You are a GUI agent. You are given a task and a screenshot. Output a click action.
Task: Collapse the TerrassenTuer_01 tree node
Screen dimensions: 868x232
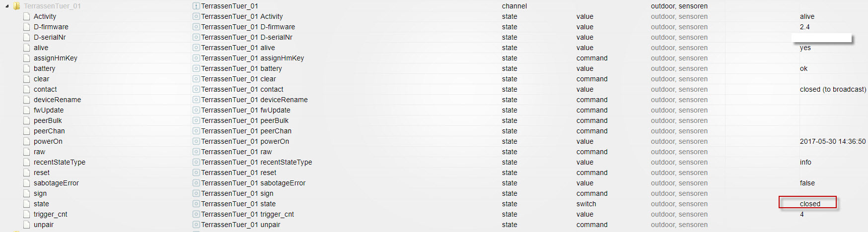click(x=7, y=6)
